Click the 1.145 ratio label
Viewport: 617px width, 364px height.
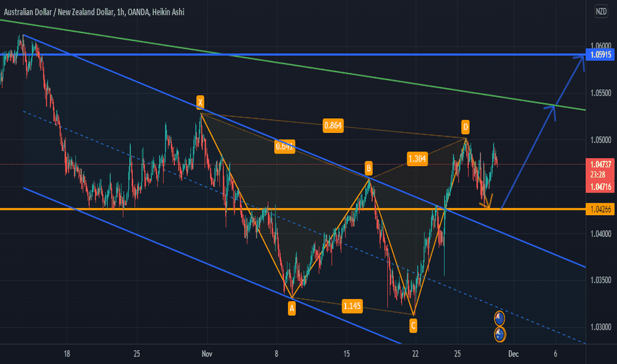click(352, 306)
